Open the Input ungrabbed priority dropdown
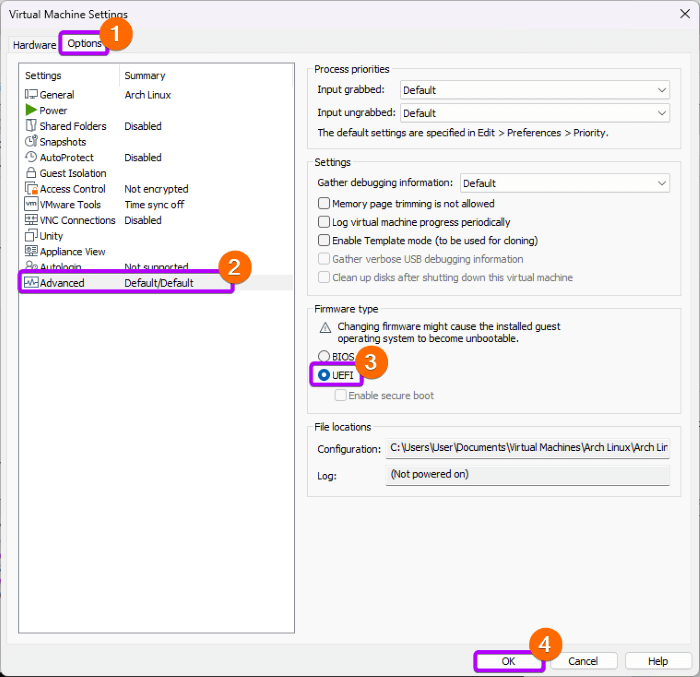The height and width of the screenshot is (677, 700). point(534,113)
